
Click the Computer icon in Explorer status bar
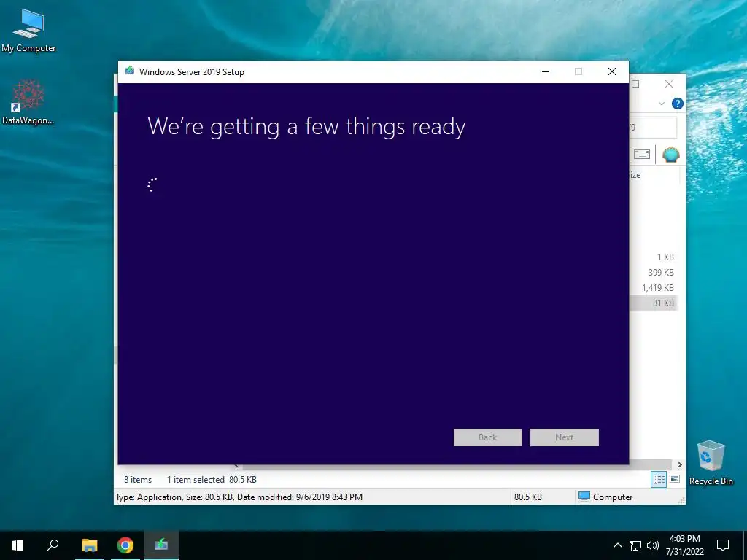(584, 497)
